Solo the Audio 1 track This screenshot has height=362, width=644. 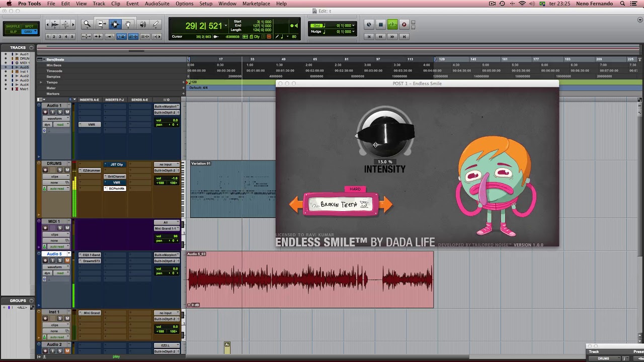click(x=60, y=112)
